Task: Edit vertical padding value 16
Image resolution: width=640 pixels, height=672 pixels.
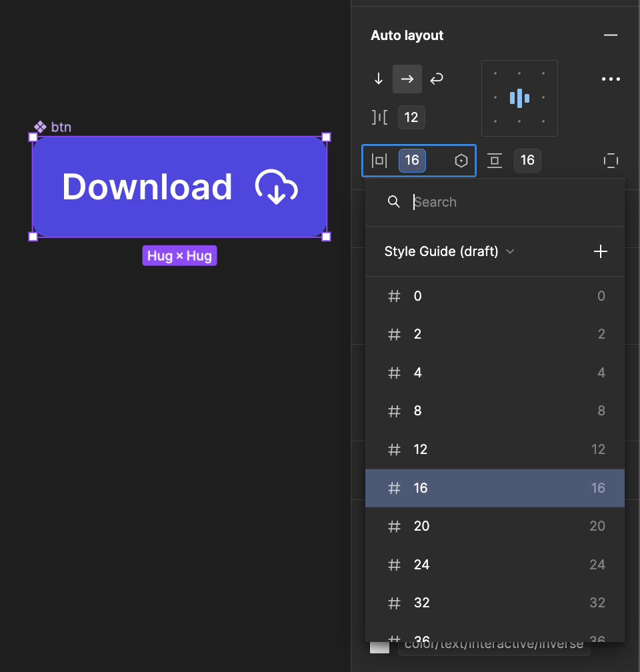Action: [527, 161]
